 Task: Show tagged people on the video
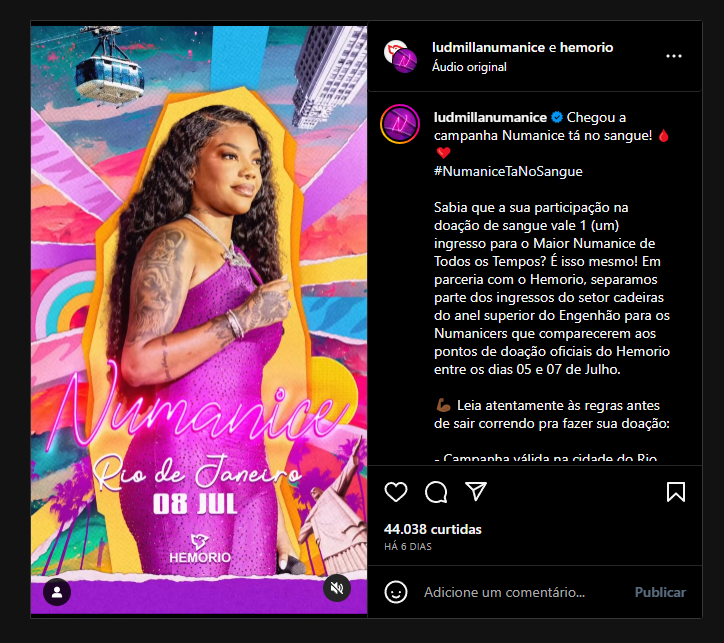(57, 592)
